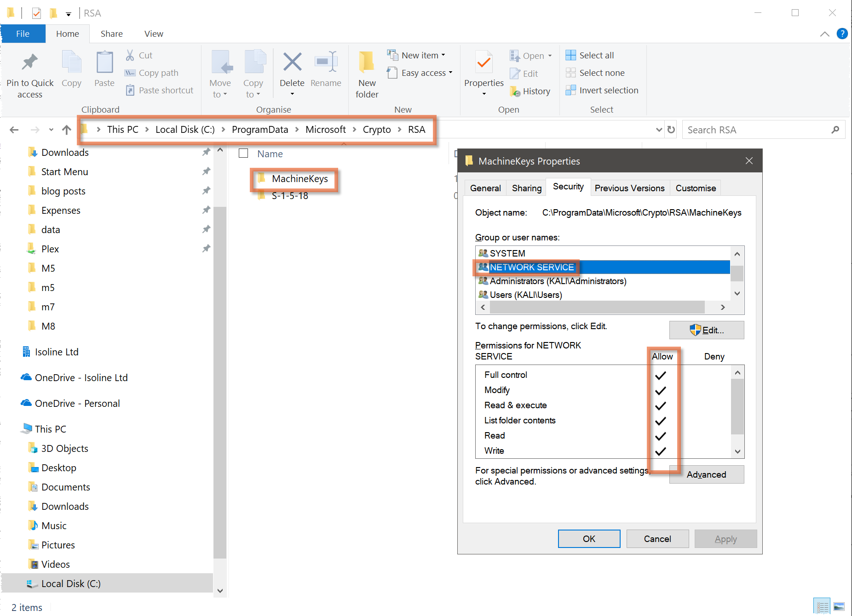
Task: Open the address bar history dropdown
Action: pyautogui.click(x=659, y=130)
